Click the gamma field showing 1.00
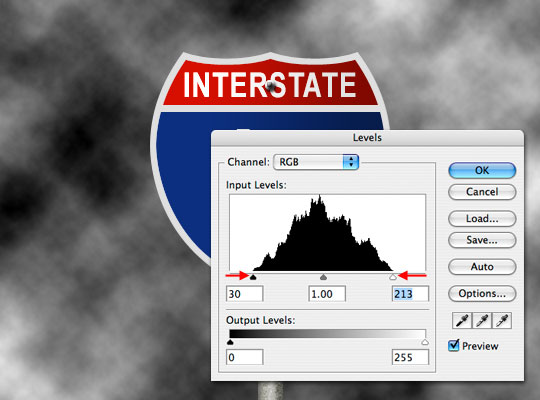The height and width of the screenshot is (400, 540). [x=327, y=294]
